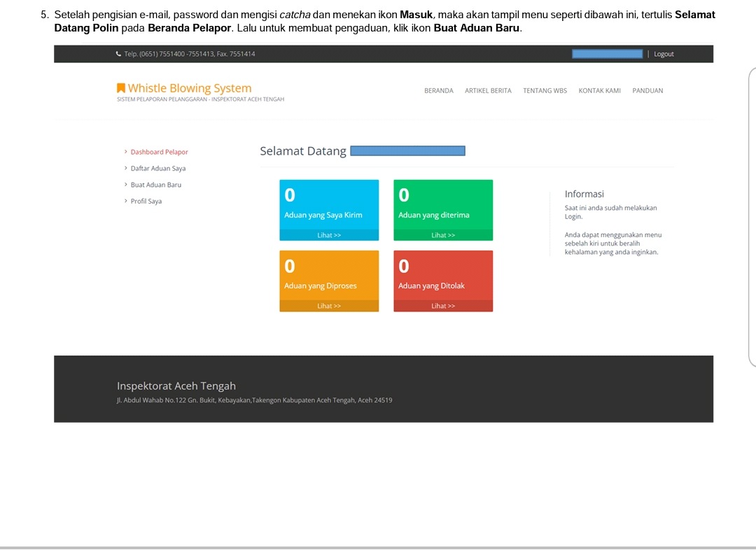756x550 pixels.
Task: Click Lihat on red Aduan yang Ditolak card
Action: [x=443, y=306]
